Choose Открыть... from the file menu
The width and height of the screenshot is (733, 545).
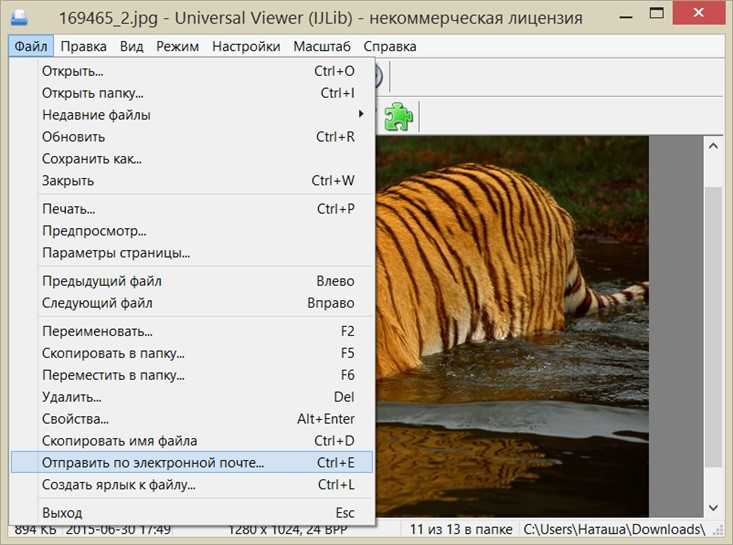(x=192, y=71)
